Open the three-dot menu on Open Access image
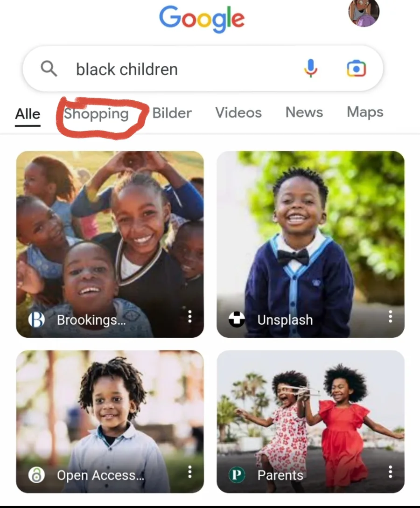 click(190, 472)
